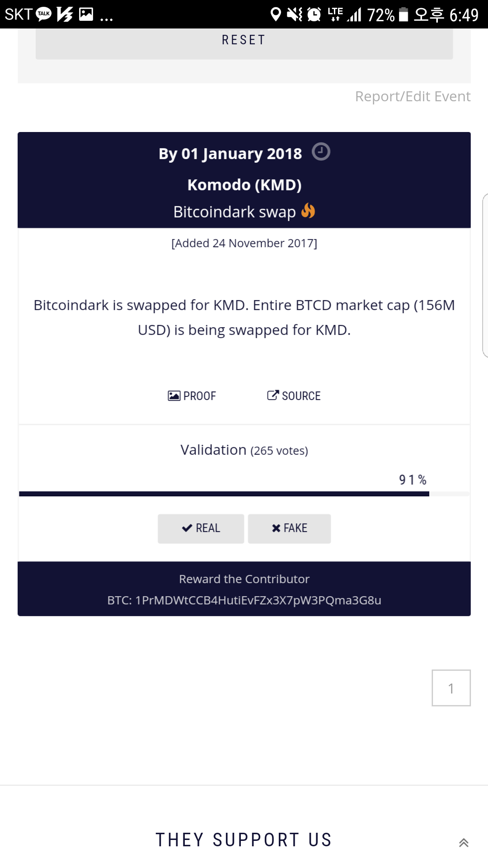Open the Report/Edit Event link
This screenshot has height=868, width=488.
[x=413, y=96]
